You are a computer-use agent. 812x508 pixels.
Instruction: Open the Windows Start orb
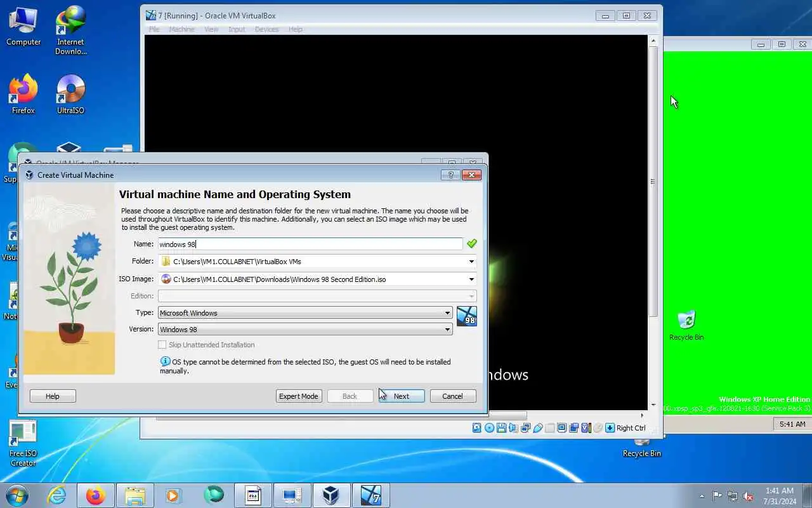pos(17,495)
